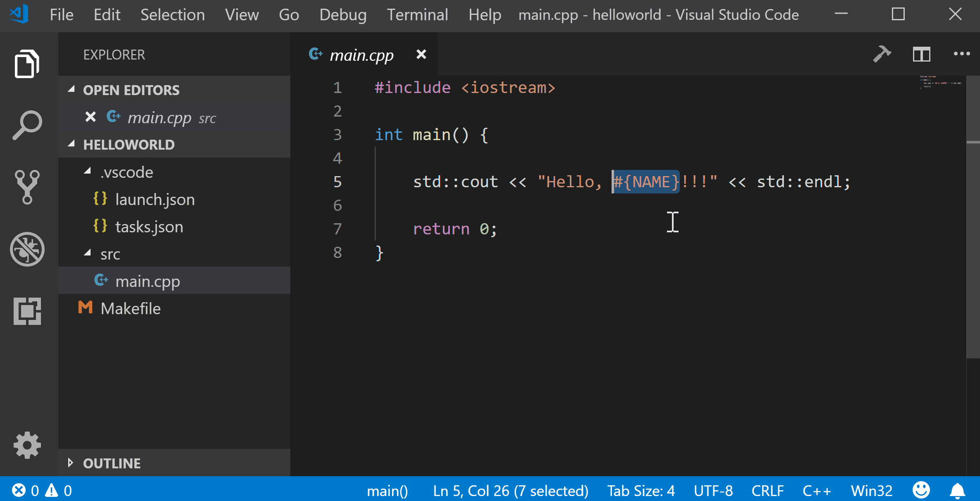
Task: Open notifications bell in status bar
Action: point(957,491)
